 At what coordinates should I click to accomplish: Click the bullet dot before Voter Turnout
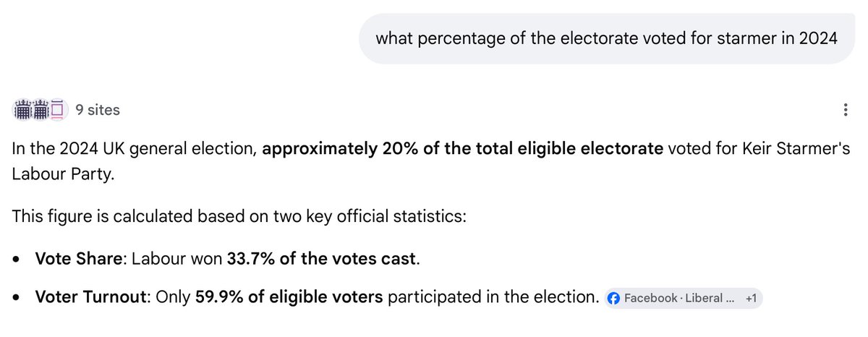click(17, 298)
